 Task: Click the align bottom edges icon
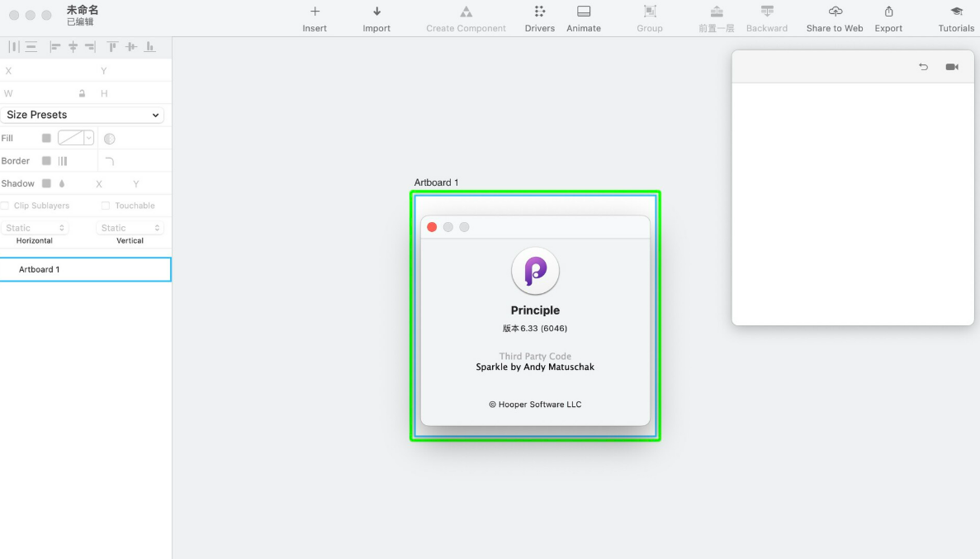[x=150, y=47]
